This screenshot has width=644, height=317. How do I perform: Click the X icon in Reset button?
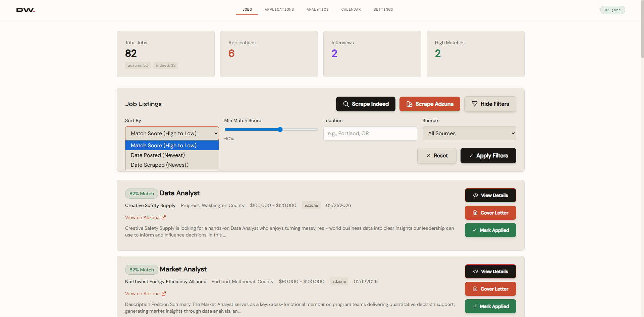point(428,156)
